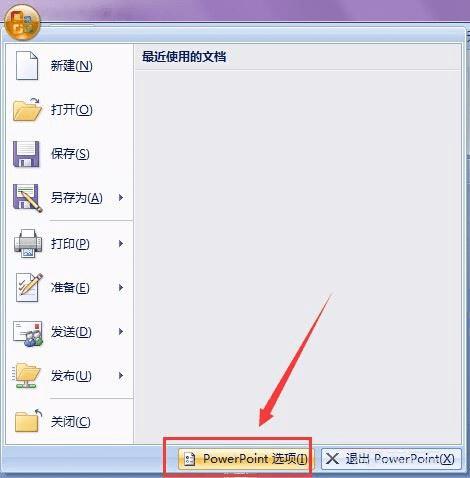Click the closed folder icon for Close
Screen dimensions: 470x478
(28, 421)
